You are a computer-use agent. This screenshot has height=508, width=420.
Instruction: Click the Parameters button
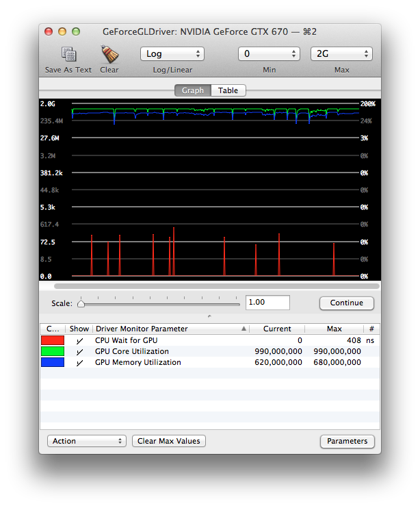(347, 442)
